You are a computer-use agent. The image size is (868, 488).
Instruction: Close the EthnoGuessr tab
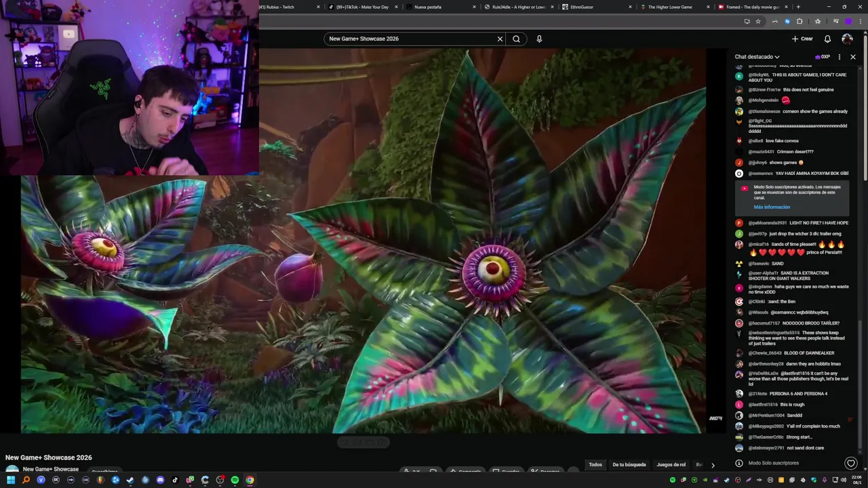(x=631, y=7)
